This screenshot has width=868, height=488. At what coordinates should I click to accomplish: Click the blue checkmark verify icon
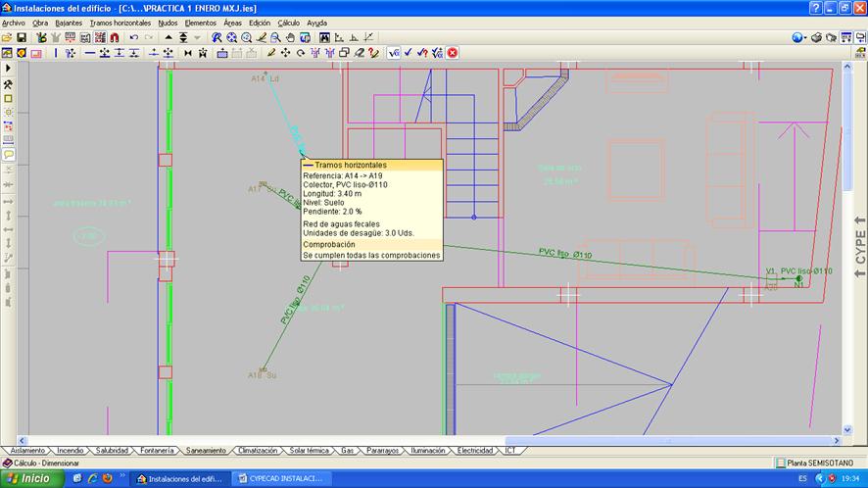click(409, 53)
